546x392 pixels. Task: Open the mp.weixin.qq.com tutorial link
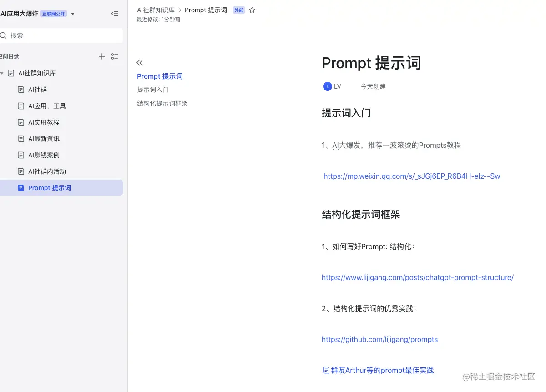pyautogui.click(x=411, y=176)
